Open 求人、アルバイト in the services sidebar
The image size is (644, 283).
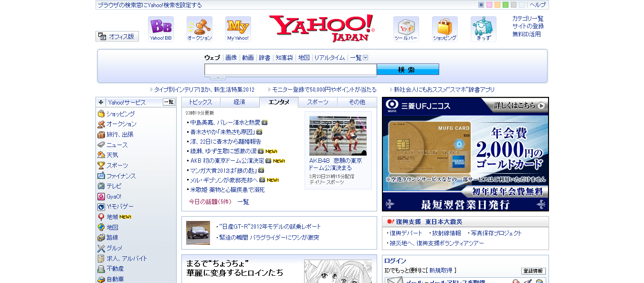pos(122,259)
